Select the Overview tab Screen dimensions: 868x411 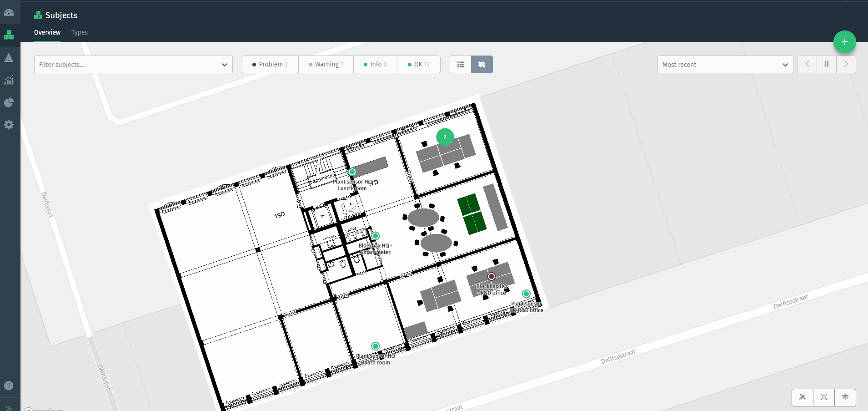(47, 32)
